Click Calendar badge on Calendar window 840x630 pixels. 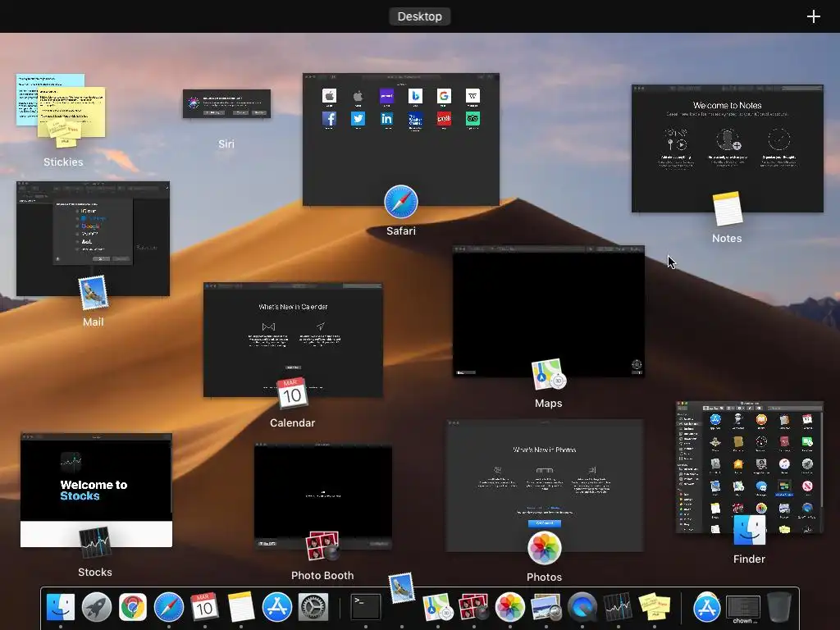tap(292, 393)
